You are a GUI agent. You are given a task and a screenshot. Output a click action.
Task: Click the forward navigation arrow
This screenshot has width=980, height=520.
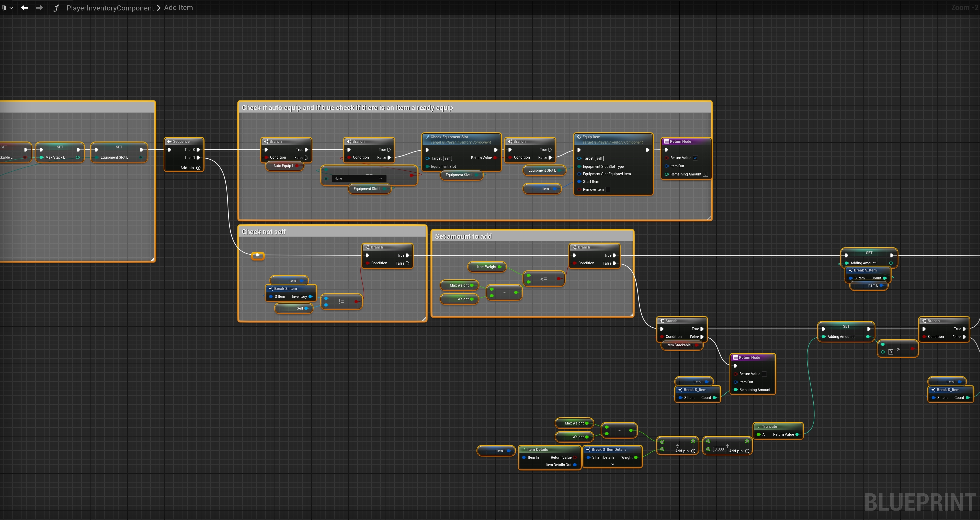click(x=39, y=8)
